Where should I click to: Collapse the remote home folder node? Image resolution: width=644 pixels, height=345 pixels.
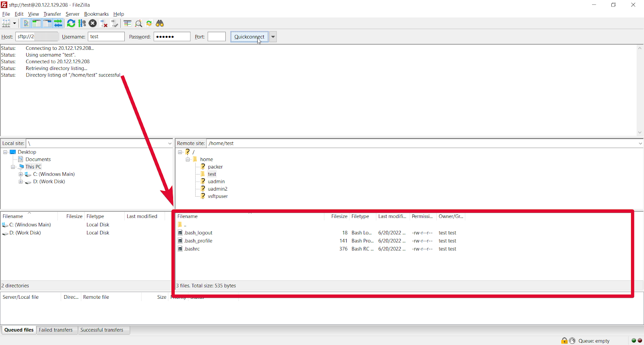pyautogui.click(x=188, y=160)
